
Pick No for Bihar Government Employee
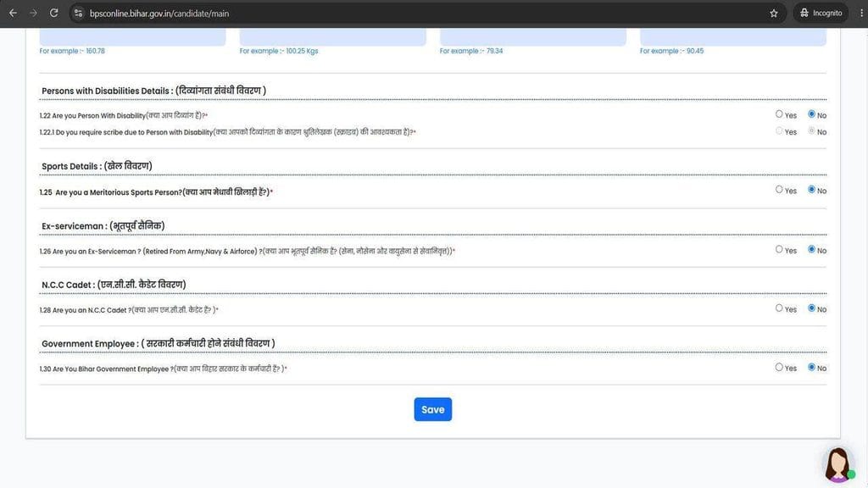811,368
